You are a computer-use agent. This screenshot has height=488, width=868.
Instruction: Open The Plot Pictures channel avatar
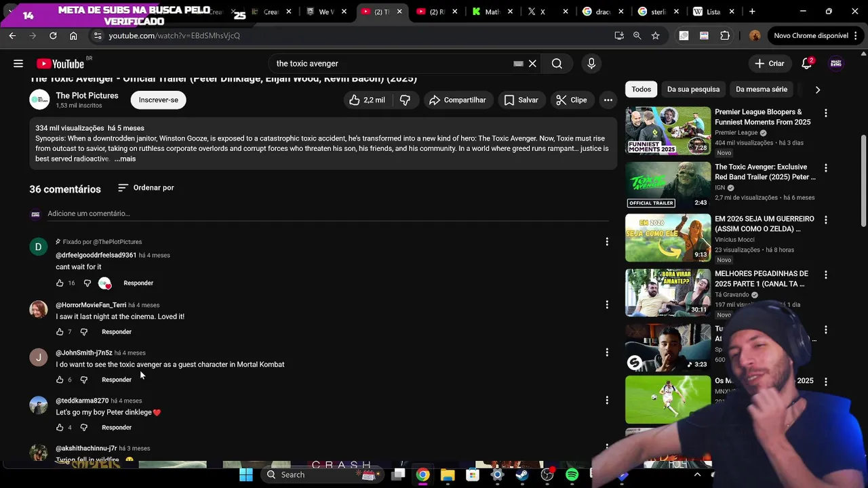tap(39, 100)
